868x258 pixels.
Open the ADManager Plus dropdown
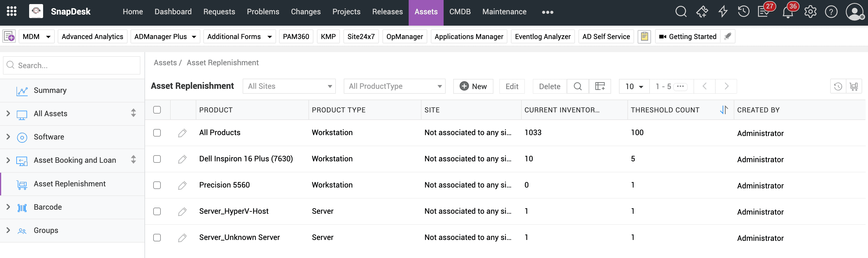point(165,36)
